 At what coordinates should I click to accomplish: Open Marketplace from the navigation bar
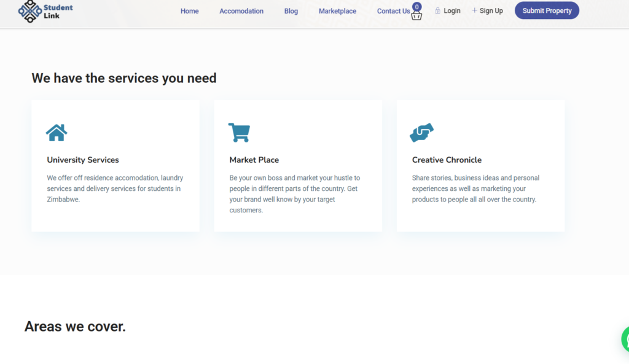pos(337,11)
